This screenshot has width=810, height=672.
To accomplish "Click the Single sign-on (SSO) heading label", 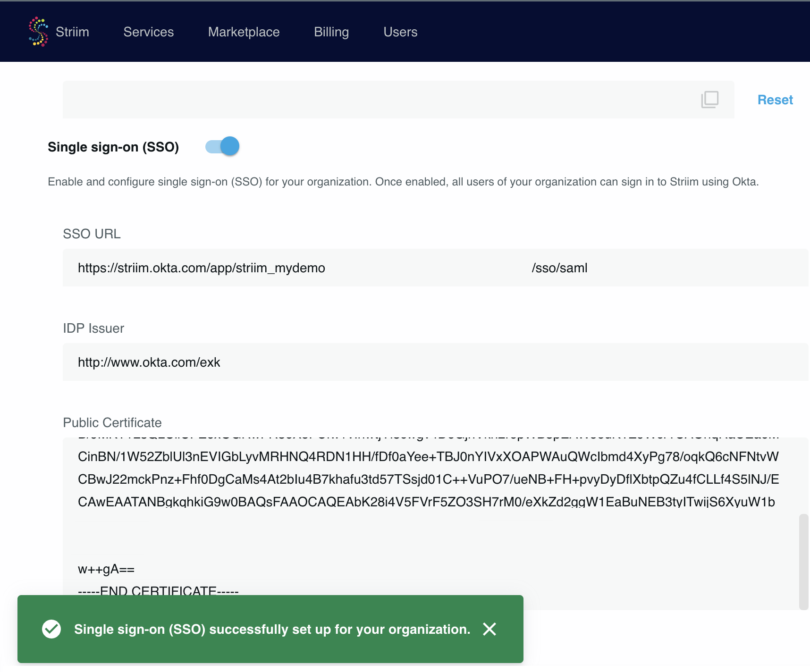I will 113,147.
